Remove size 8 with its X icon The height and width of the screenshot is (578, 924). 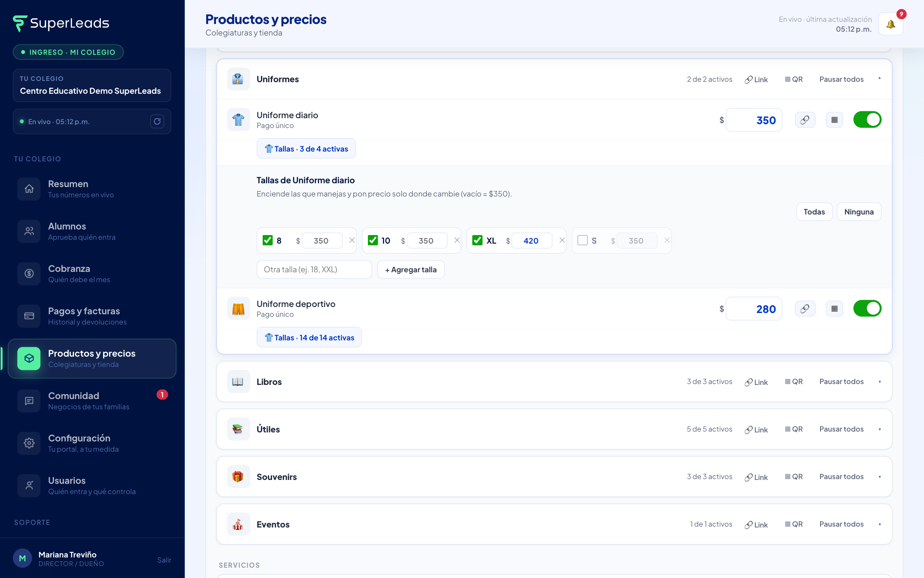coord(352,240)
